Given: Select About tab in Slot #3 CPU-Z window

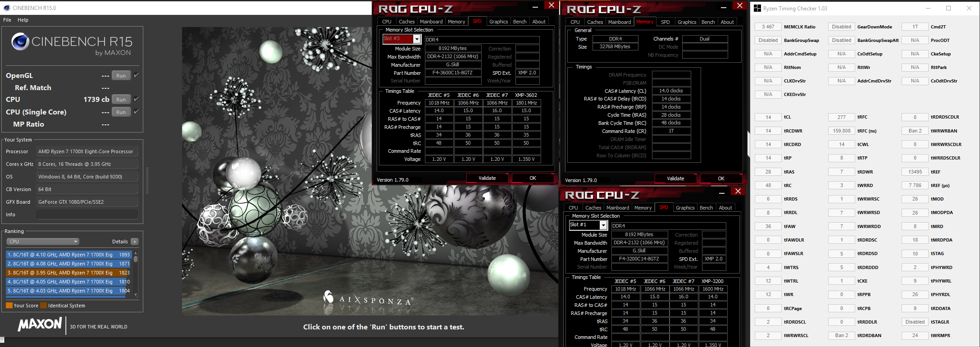Looking at the screenshot, I should pos(539,22).
